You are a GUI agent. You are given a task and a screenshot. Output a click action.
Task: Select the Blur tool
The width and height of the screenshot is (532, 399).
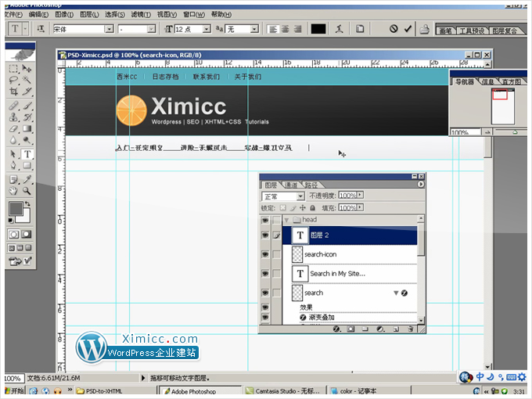(13, 140)
